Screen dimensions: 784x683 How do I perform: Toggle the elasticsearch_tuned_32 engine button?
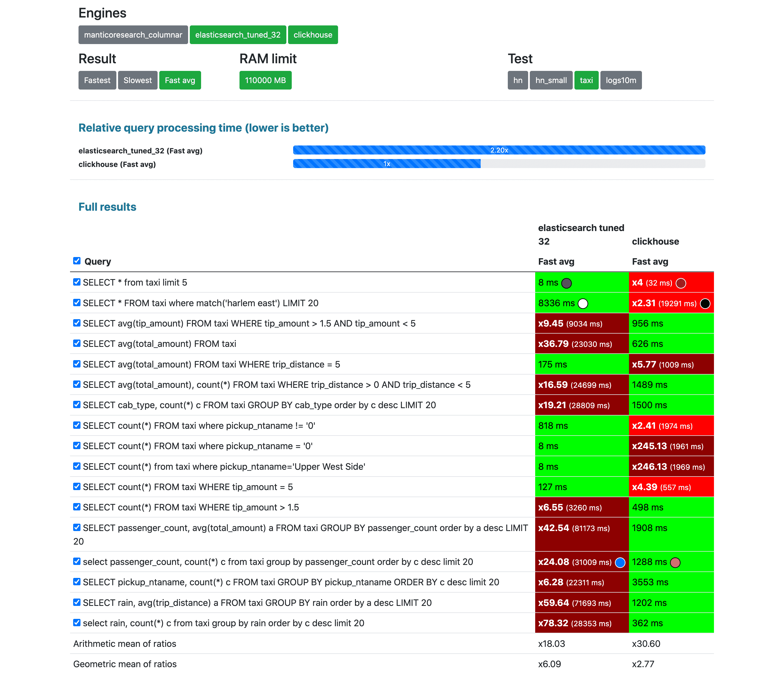238,35
